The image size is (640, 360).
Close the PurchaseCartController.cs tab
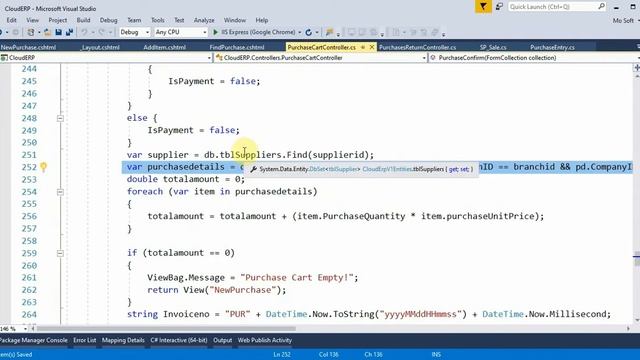[x=372, y=47]
